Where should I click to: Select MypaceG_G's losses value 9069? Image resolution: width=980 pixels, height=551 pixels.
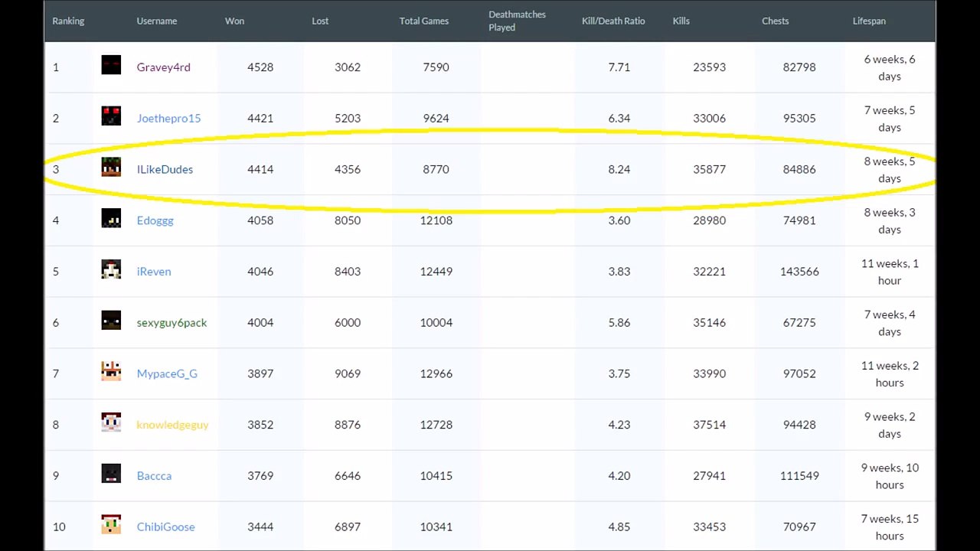pos(348,373)
